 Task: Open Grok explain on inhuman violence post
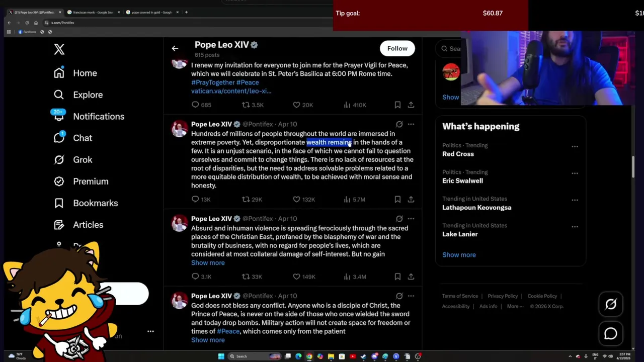pyautogui.click(x=399, y=218)
